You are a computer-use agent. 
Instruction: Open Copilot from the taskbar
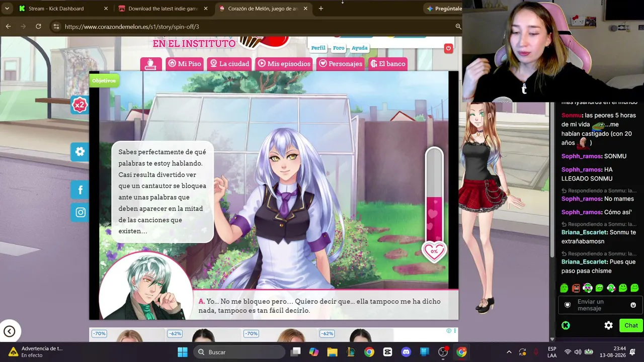(313, 352)
